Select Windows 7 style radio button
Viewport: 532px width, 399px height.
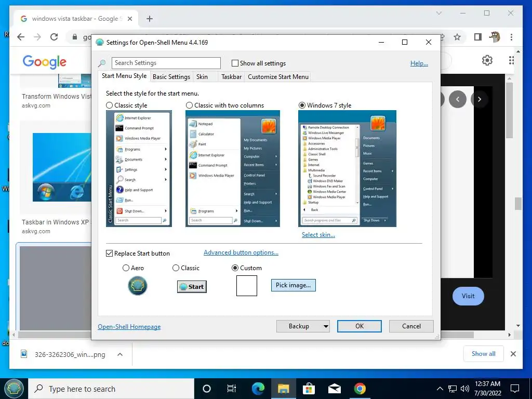302,105
